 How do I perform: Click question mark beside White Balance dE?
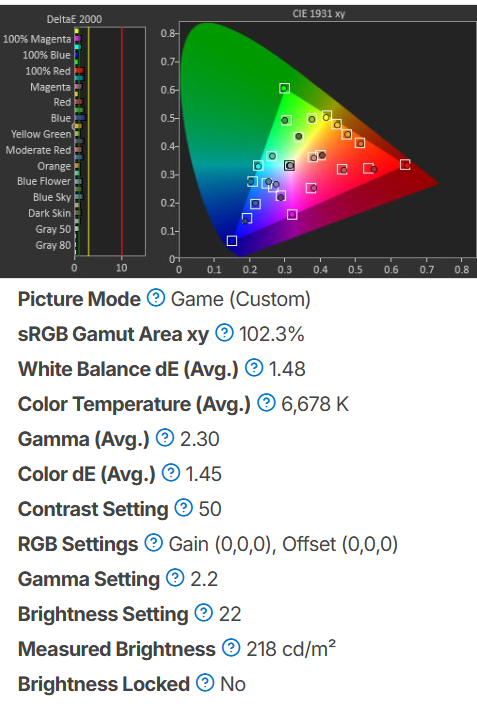click(x=254, y=368)
